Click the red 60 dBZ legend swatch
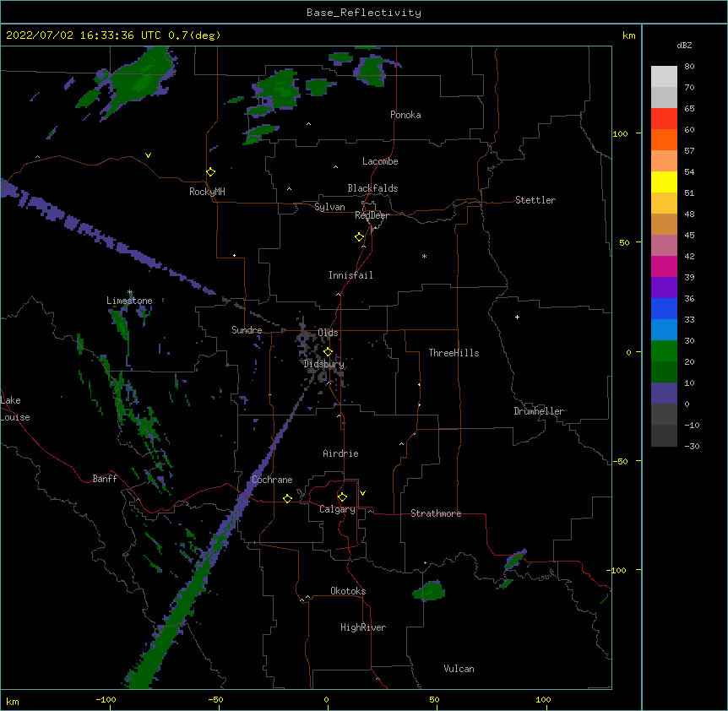 [664, 119]
